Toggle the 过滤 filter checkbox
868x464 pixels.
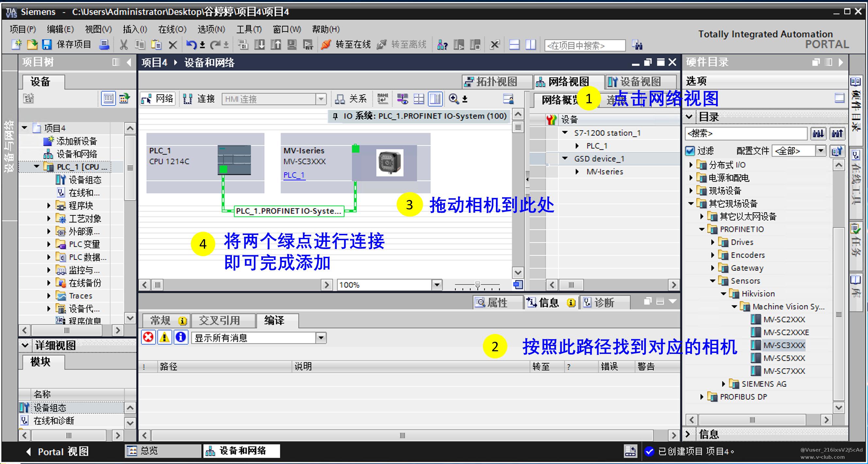tap(690, 151)
